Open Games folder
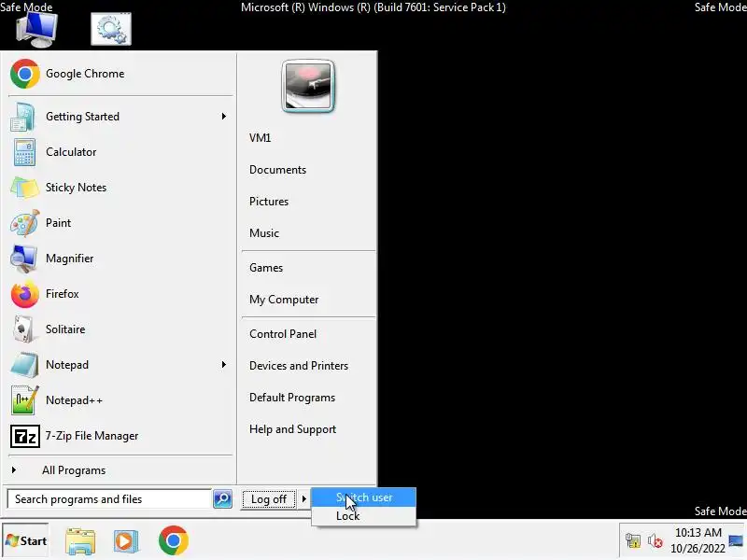The width and height of the screenshot is (747, 560). [266, 268]
